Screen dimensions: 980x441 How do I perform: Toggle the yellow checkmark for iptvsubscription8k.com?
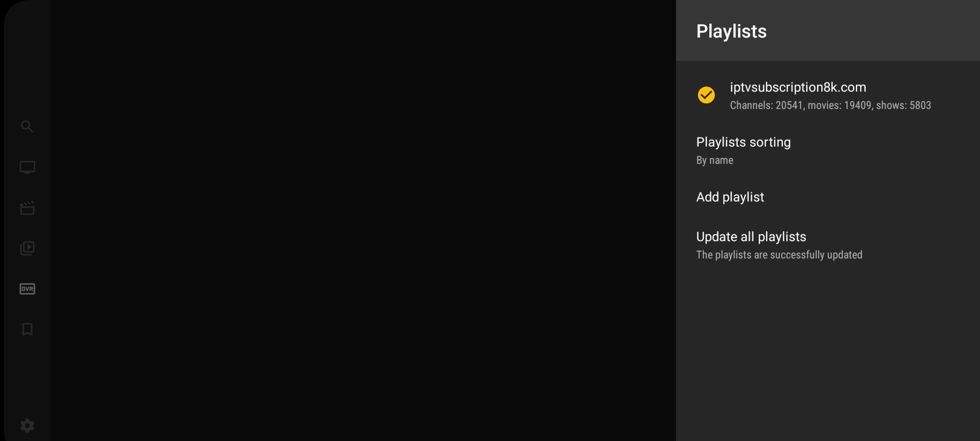[706, 95]
